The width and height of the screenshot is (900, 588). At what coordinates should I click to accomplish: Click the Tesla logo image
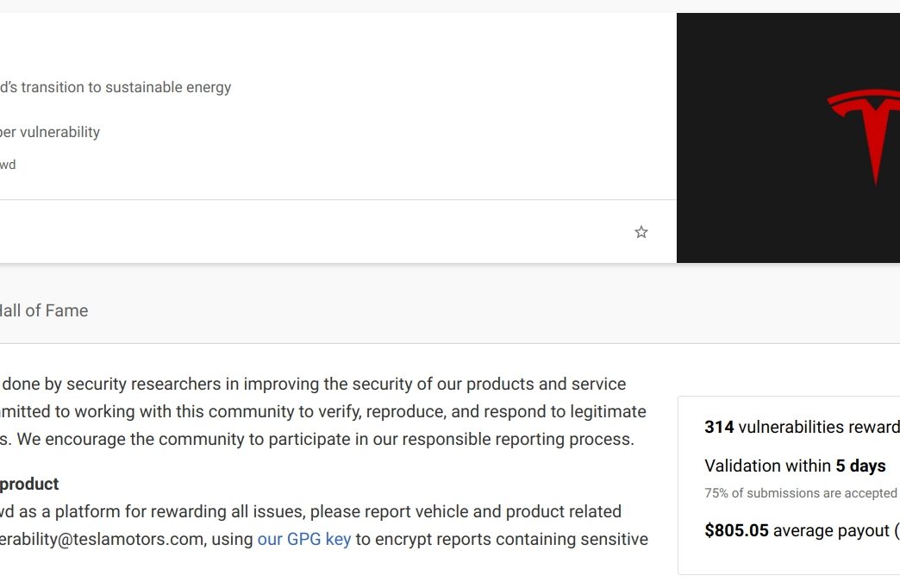pyautogui.click(x=788, y=138)
